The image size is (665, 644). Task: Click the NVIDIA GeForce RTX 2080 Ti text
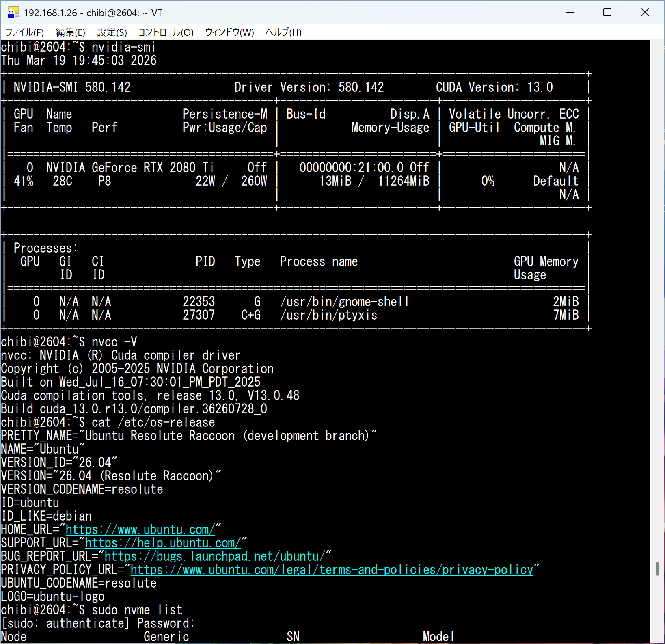(x=130, y=167)
